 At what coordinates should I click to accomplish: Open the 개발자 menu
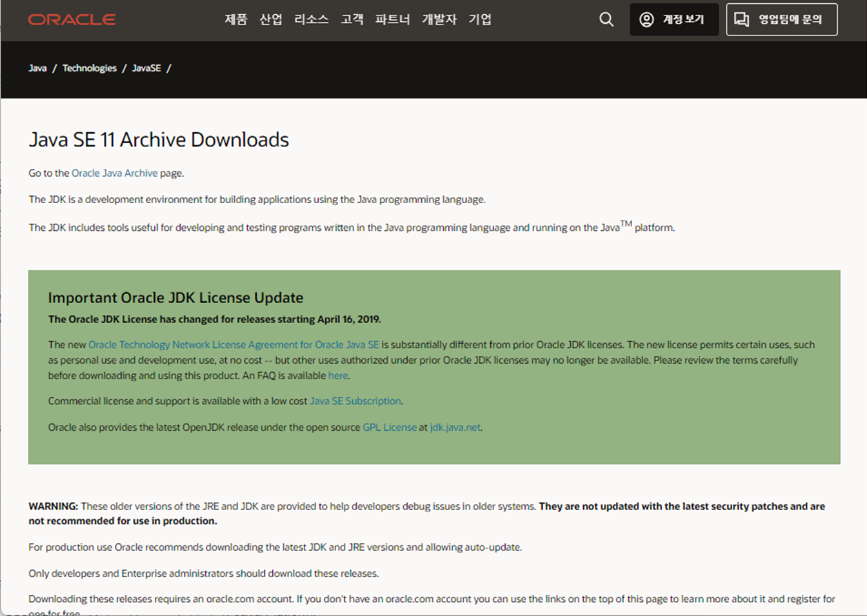click(x=439, y=19)
